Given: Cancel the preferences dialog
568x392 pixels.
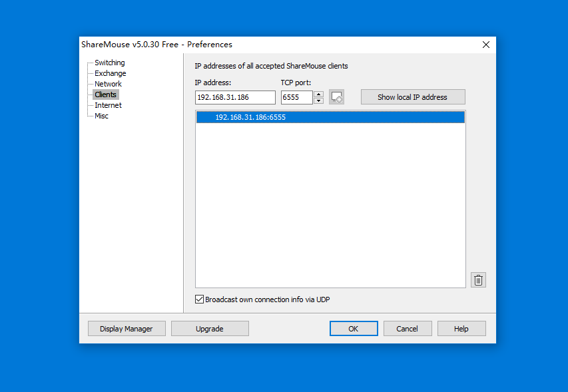Looking at the screenshot, I should (x=408, y=329).
